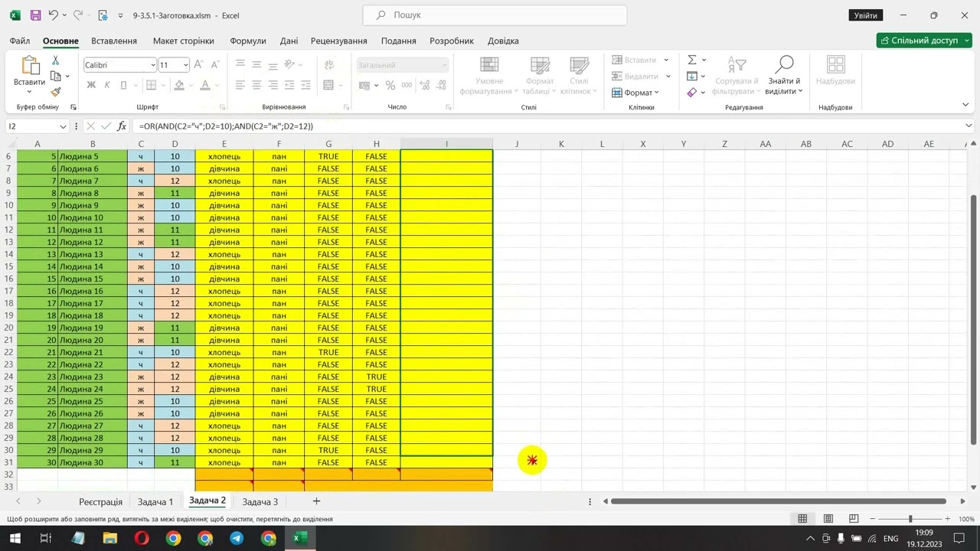Switch to sheet tab Задача 3
This screenshot has height=551, width=980.
click(260, 502)
